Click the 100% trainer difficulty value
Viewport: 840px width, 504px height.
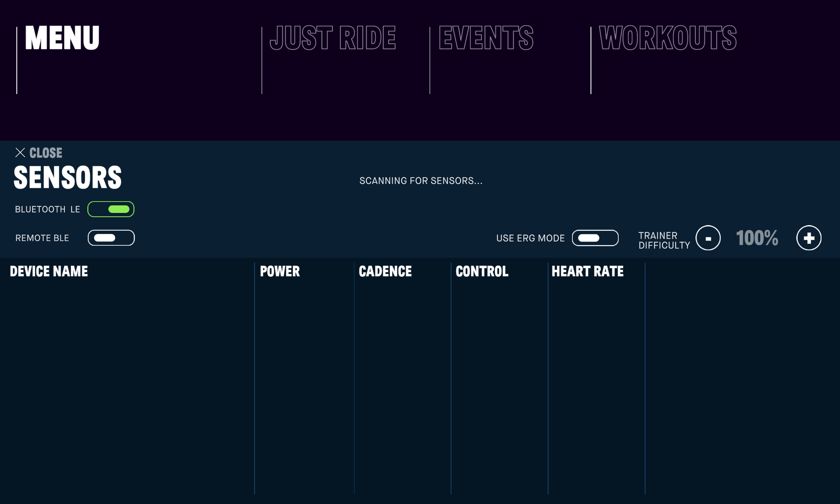[757, 238]
